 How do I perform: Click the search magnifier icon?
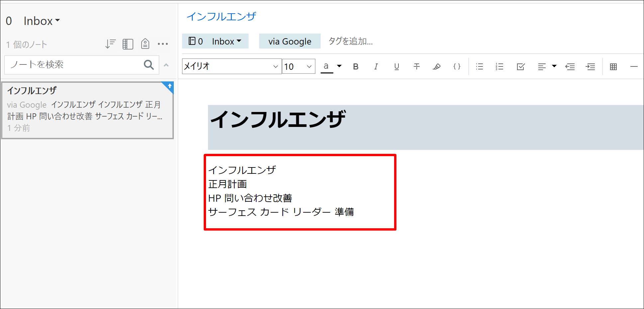(149, 65)
